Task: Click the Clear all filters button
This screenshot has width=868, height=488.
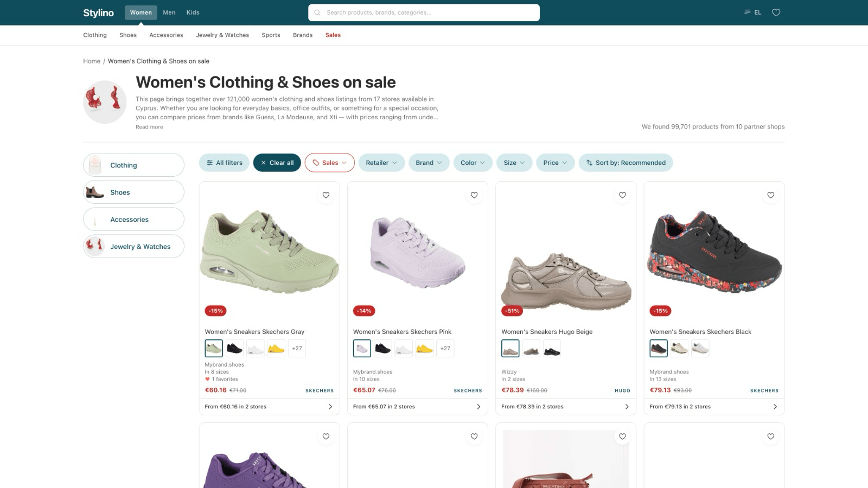Action: point(277,163)
